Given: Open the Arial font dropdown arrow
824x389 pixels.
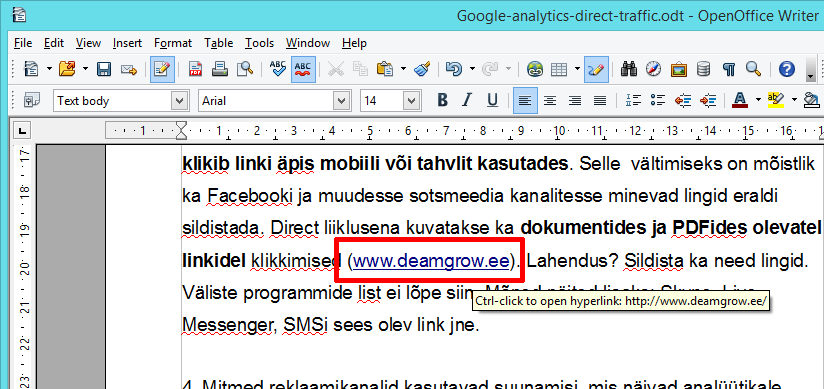Looking at the screenshot, I should tap(342, 100).
